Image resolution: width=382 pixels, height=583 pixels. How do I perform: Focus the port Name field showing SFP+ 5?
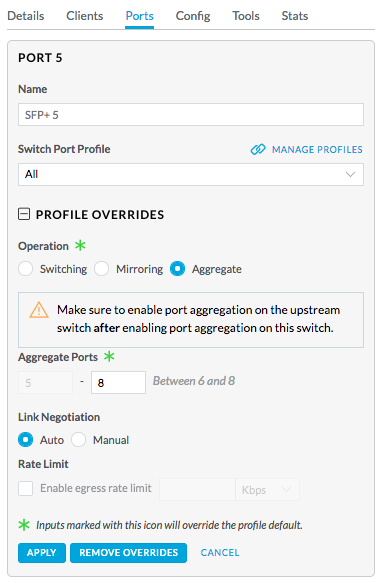(x=191, y=115)
